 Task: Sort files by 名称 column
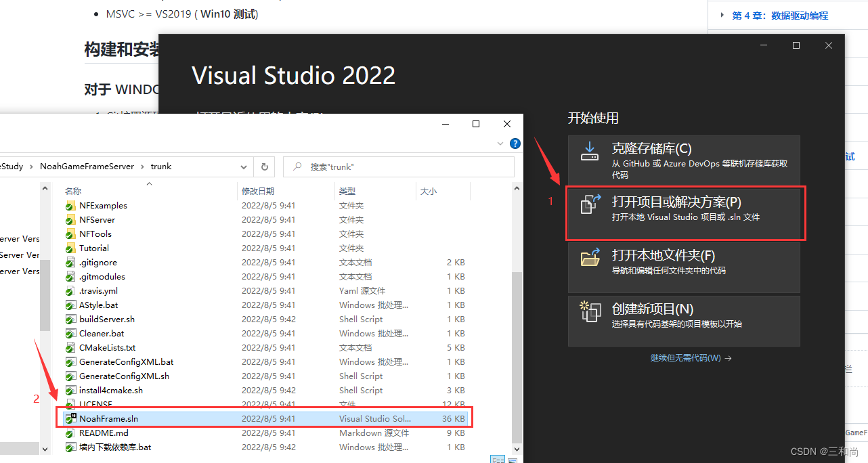[73, 192]
